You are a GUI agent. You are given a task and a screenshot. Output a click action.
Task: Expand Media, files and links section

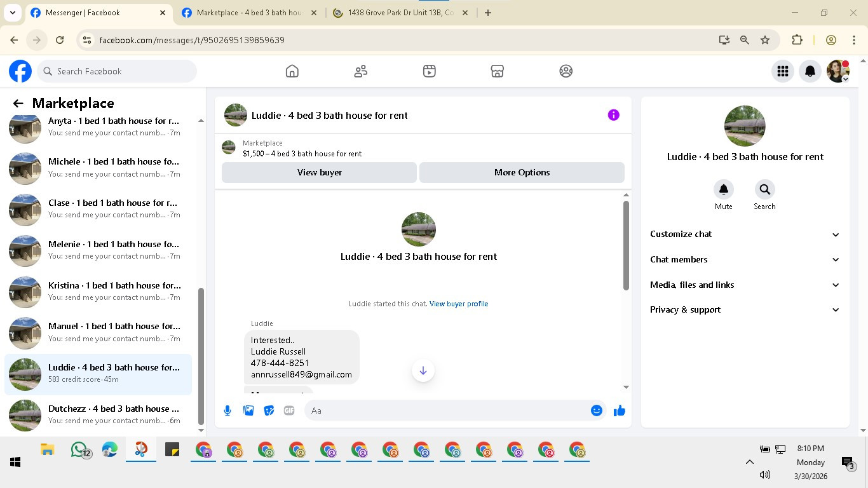(745, 285)
